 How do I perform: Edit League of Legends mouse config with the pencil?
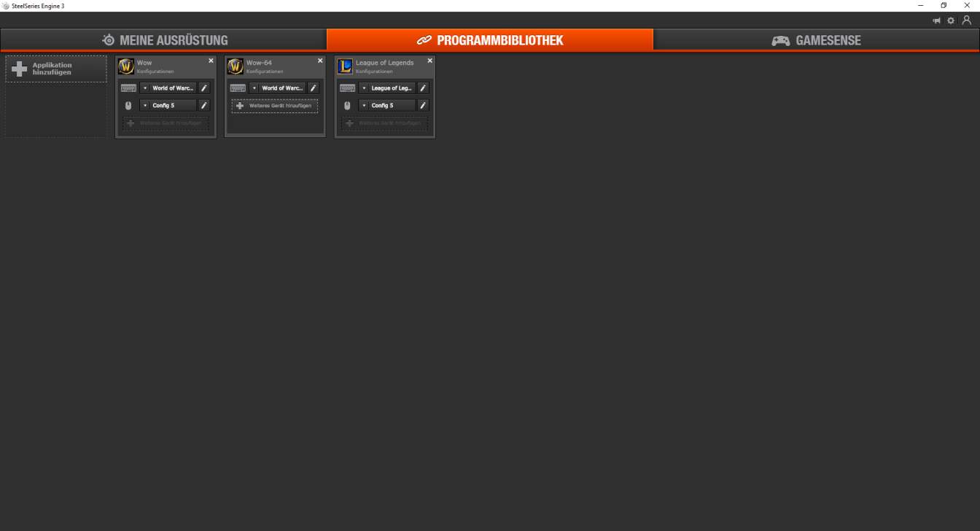pos(423,106)
